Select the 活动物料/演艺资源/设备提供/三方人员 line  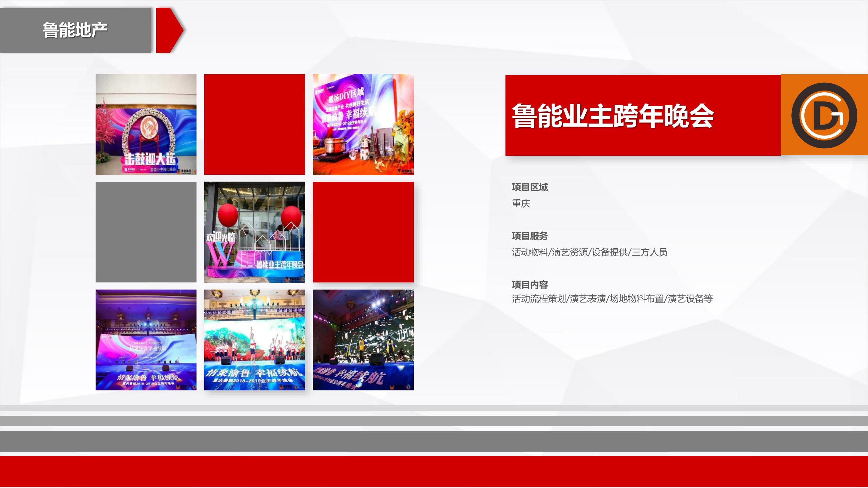pyautogui.click(x=590, y=252)
